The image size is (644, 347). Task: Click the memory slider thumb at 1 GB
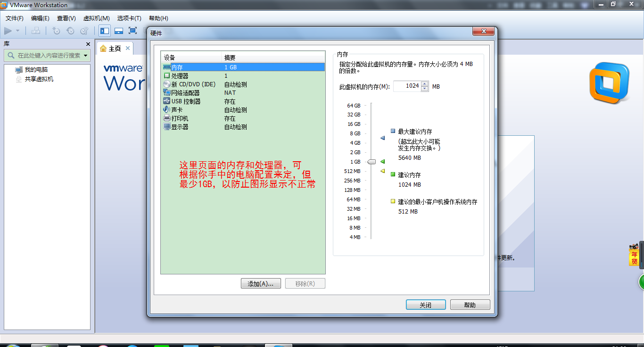point(372,162)
